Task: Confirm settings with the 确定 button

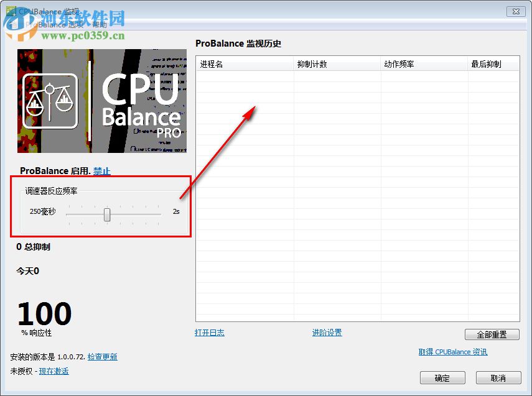Action: click(442, 377)
